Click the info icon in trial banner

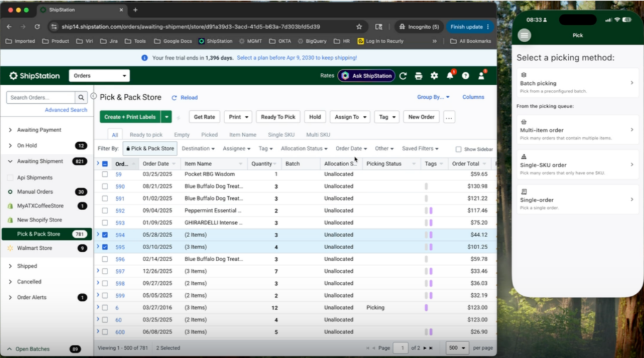click(x=145, y=58)
